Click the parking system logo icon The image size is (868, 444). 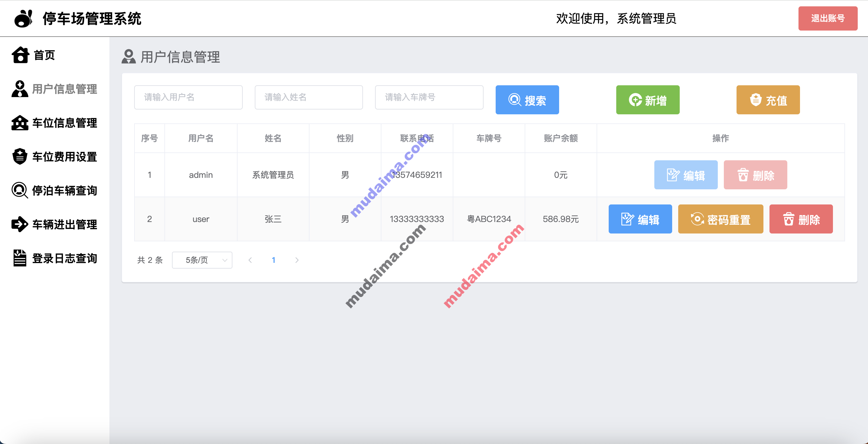tap(23, 18)
